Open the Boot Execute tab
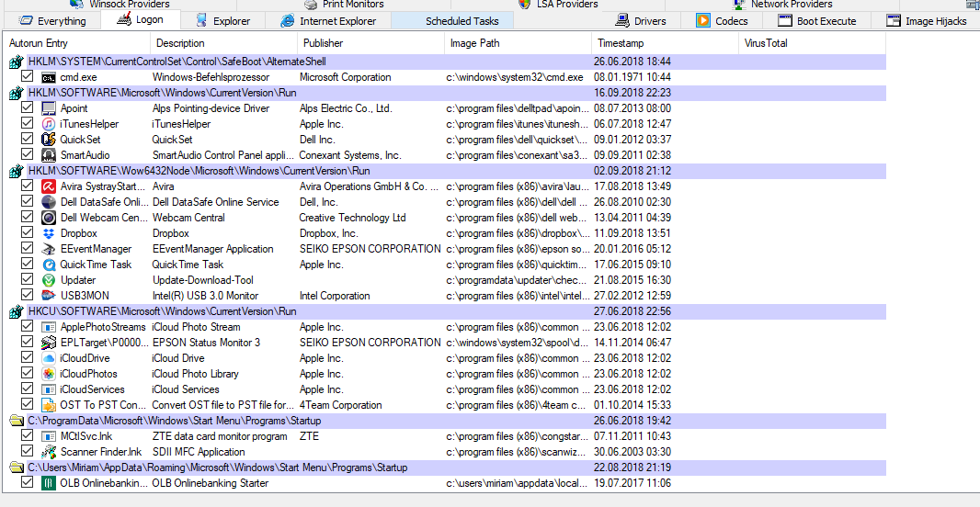The width and height of the screenshot is (980, 507). [817, 20]
